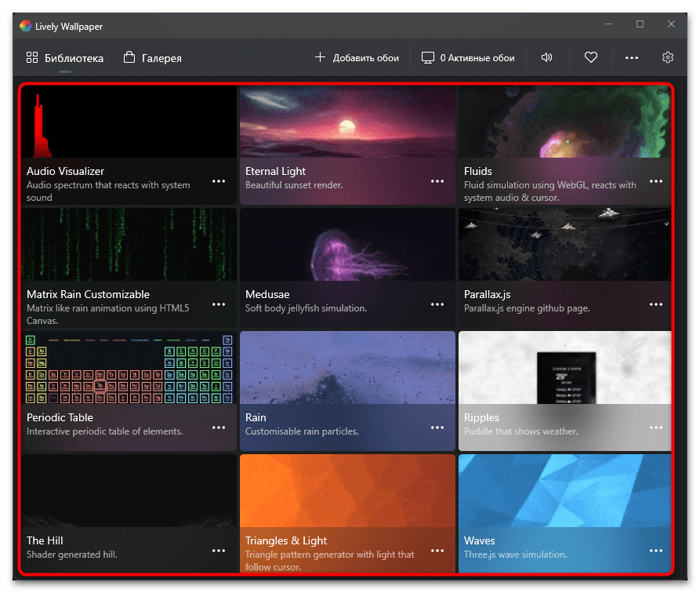The image size is (700, 593).
Task: Open the toolbar three-dots menu
Action: click(631, 57)
